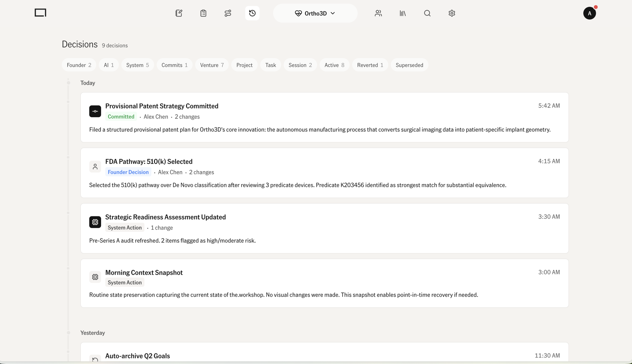This screenshot has height=364, width=632.
Task: Click the 3:00 AM timestamp
Action: tap(549, 272)
